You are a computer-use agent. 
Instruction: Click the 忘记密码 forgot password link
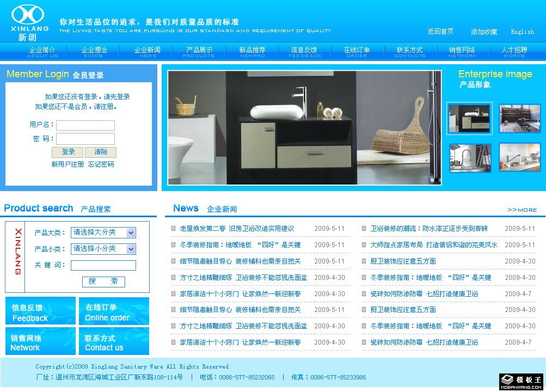pos(101,164)
